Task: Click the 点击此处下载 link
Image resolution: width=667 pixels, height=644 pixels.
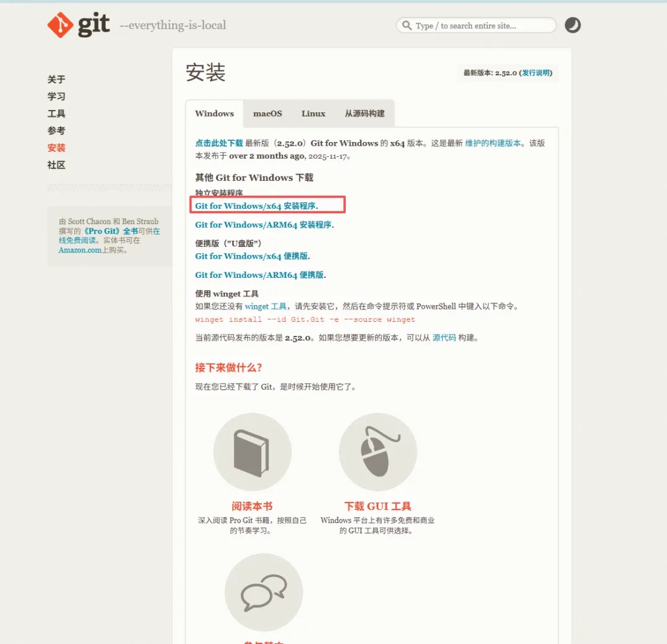Action: click(x=219, y=143)
